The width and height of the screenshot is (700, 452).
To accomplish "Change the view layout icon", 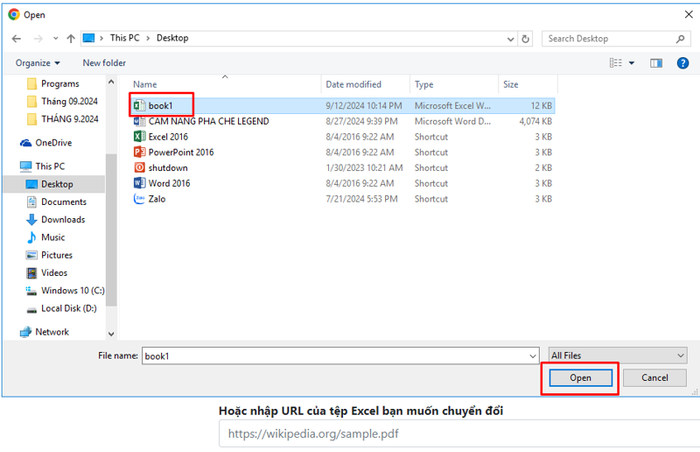I will pyautogui.click(x=616, y=63).
